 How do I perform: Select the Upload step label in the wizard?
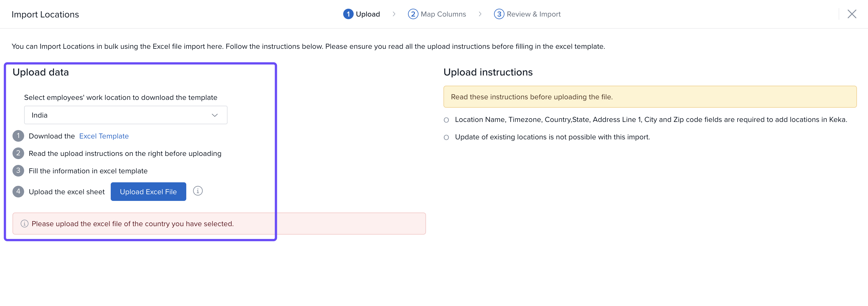(368, 14)
